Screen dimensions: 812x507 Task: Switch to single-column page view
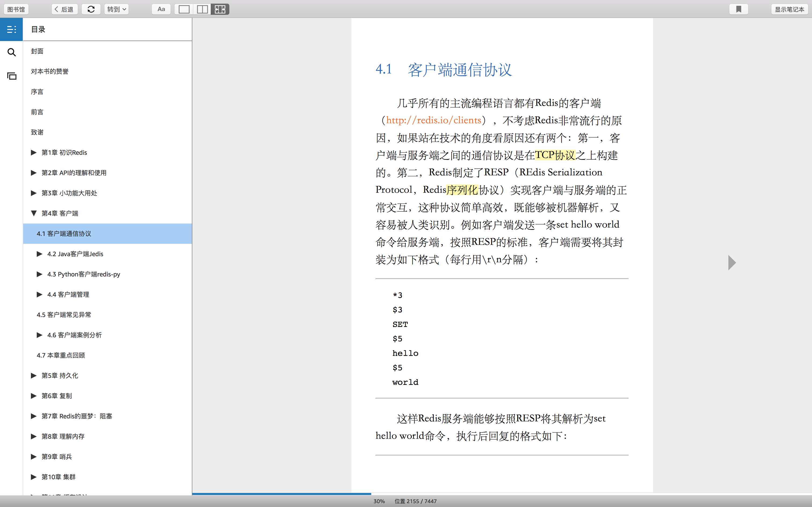pyautogui.click(x=184, y=9)
